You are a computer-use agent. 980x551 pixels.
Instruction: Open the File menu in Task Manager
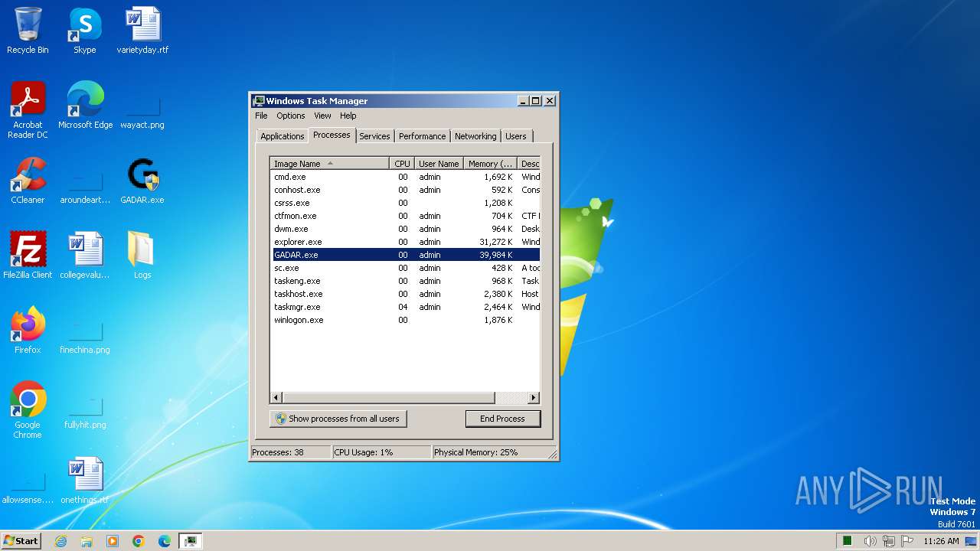tap(261, 116)
